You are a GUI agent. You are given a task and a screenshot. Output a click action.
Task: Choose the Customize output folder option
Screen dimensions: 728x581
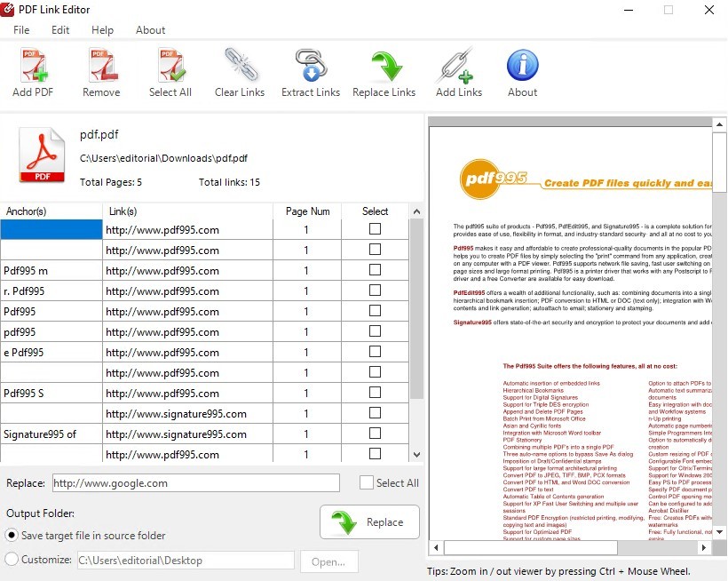12,559
